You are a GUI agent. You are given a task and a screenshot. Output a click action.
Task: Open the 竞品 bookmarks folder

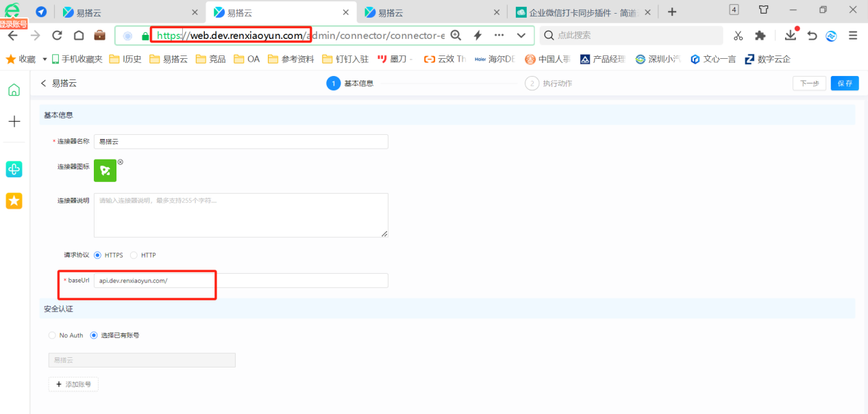coord(211,59)
